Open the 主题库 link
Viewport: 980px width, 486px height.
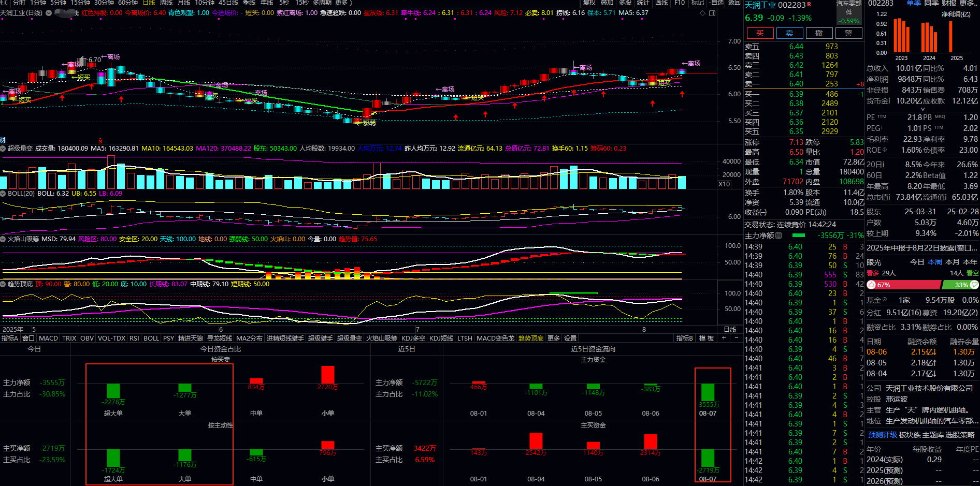tap(933, 435)
